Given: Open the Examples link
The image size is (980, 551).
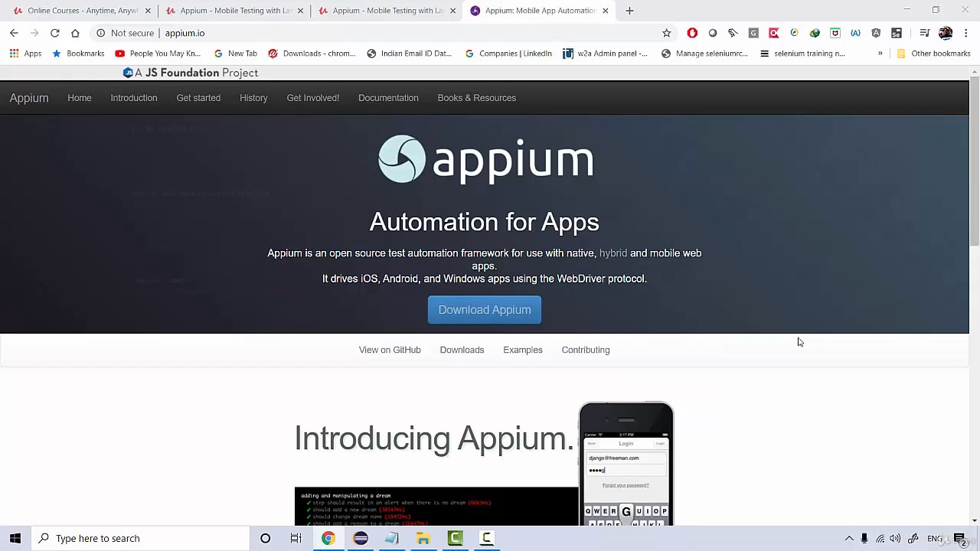Looking at the screenshot, I should click(523, 350).
